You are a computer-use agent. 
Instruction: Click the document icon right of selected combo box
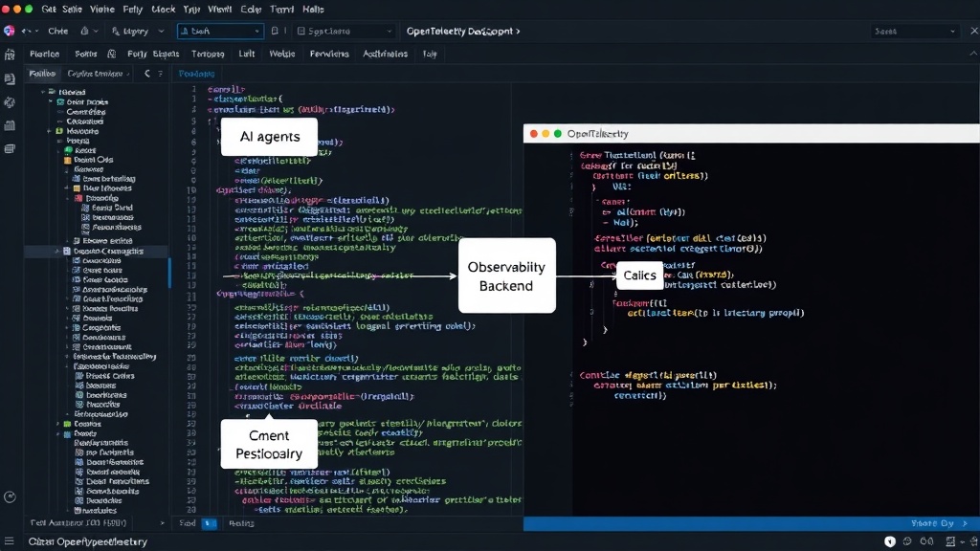click(x=275, y=31)
